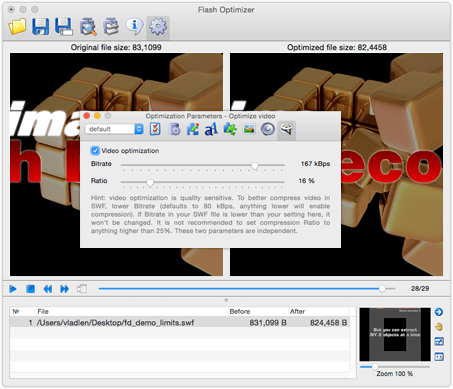Click the '831,099 B' before size cell
This screenshot has width=453, height=389.
tap(268, 323)
